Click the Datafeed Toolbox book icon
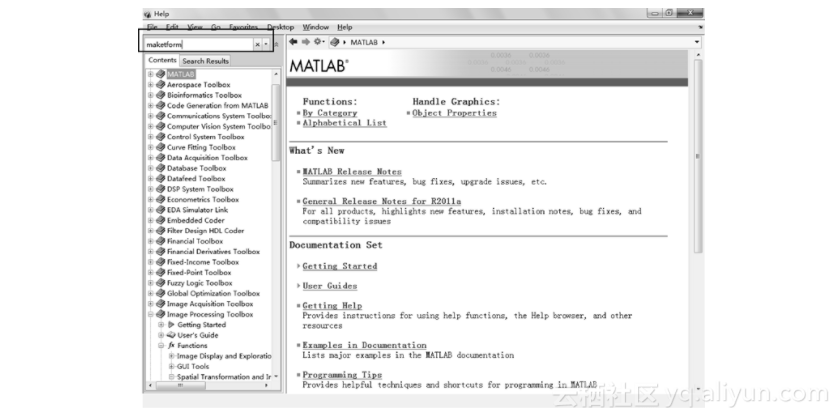Viewport: 840px width, 418px height. click(161, 178)
